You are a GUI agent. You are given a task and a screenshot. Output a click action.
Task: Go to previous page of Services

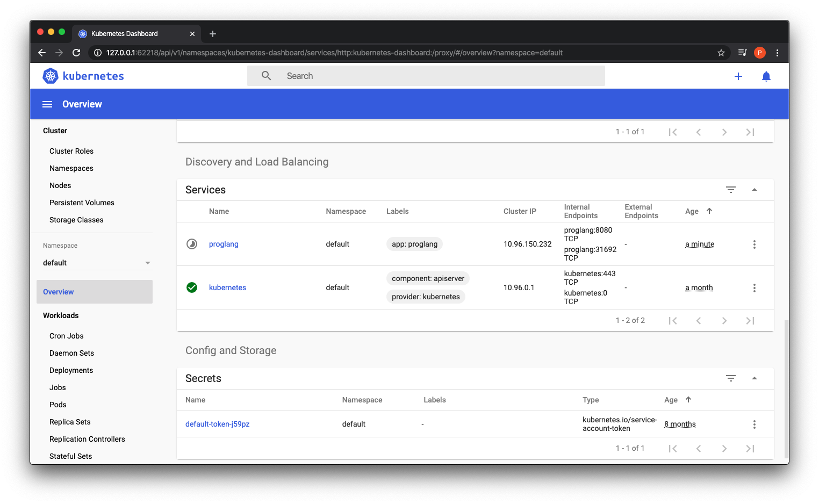click(x=699, y=321)
